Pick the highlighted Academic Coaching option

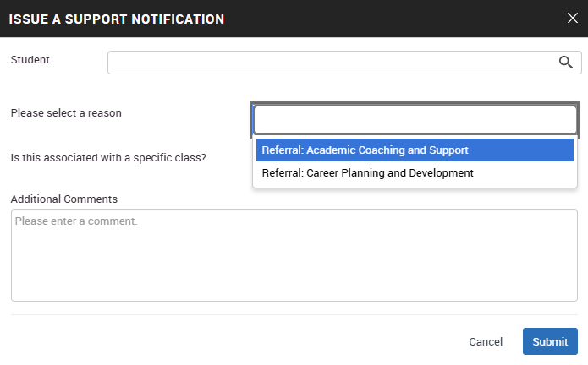click(365, 150)
